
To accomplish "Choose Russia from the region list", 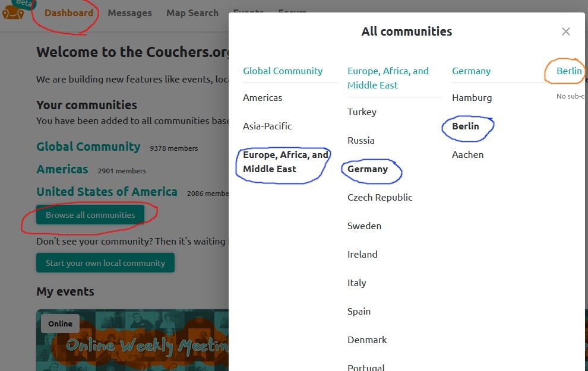I will click(x=361, y=141).
